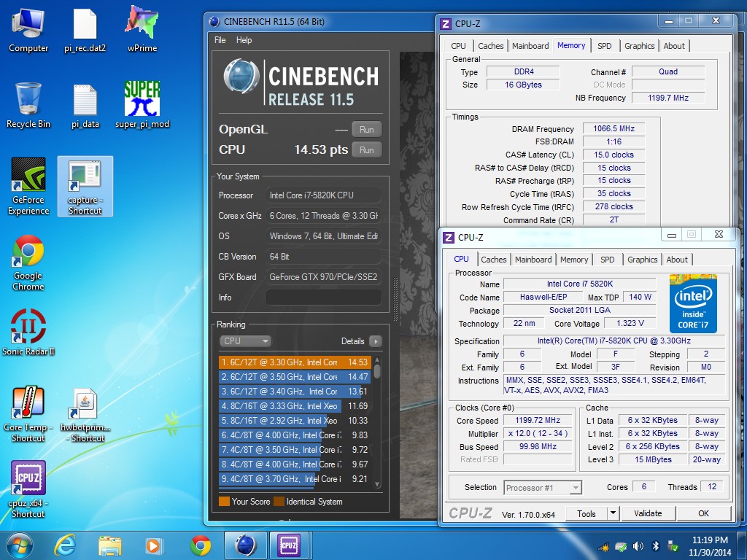Click the DRAM Frequency value 1066.5 MHz

pos(614,128)
